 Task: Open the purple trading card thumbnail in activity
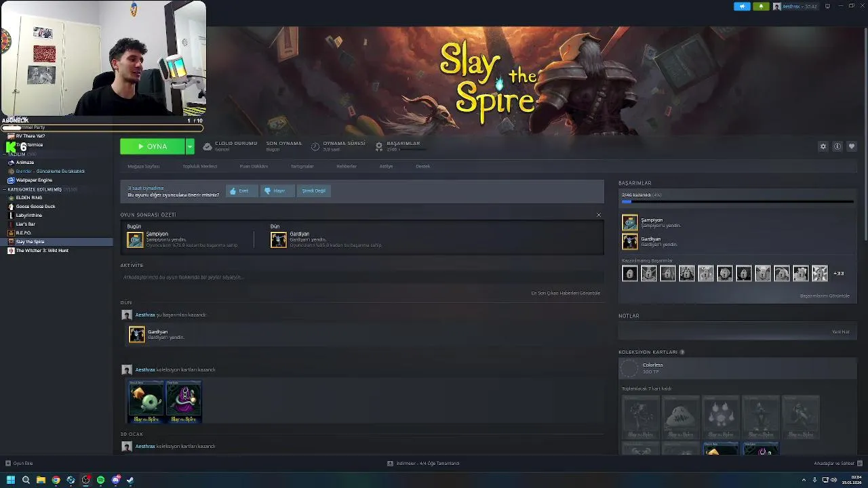click(x=184, y=401)
